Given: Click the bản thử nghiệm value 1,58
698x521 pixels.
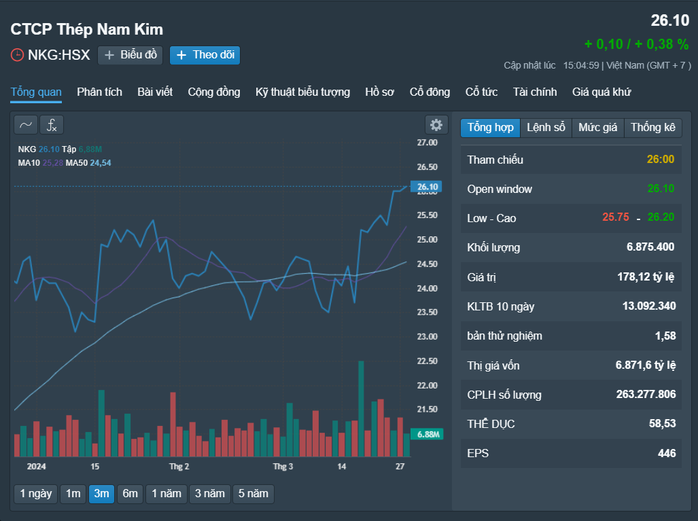Looking at the screenshot, I should pos(666,336).
